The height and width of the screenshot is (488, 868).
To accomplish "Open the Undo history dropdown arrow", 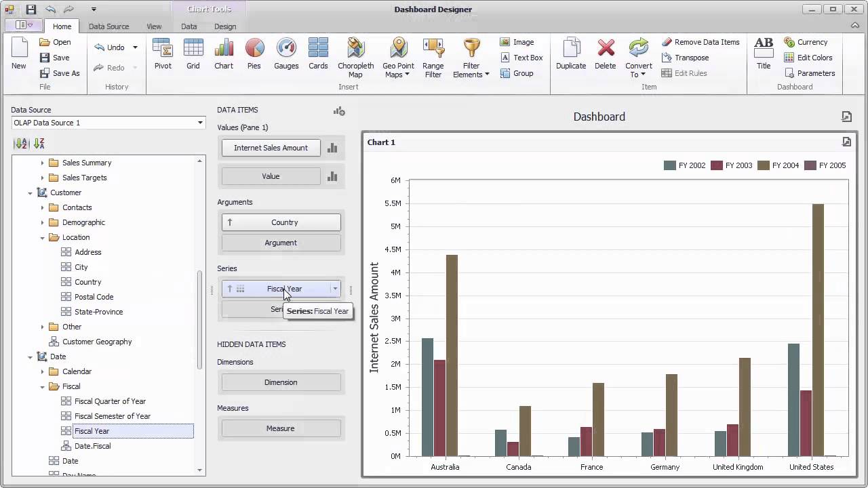I will (135, 47).
